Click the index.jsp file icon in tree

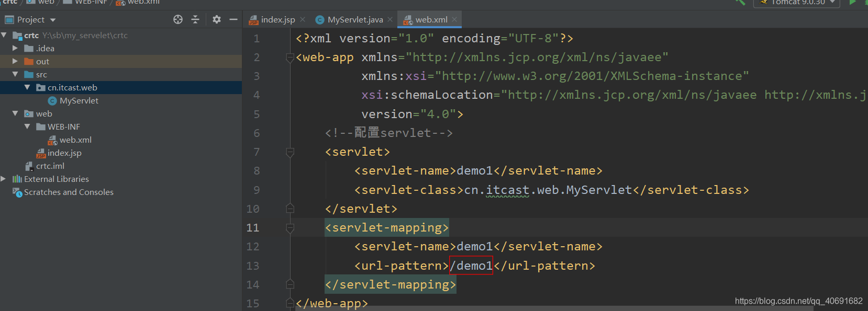(x=41, y=153)
